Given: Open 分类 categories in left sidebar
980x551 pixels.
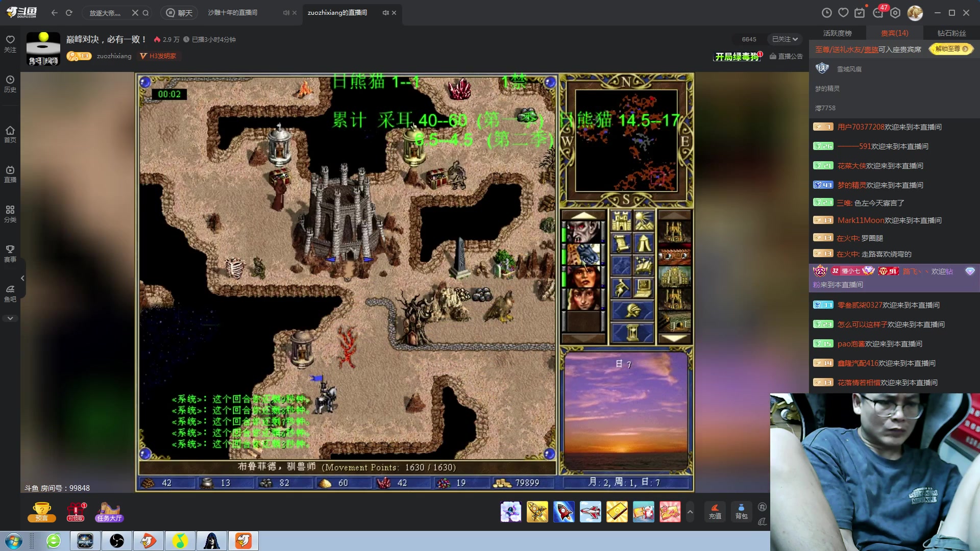Looking at the screenshot, I should coord(10,214).
